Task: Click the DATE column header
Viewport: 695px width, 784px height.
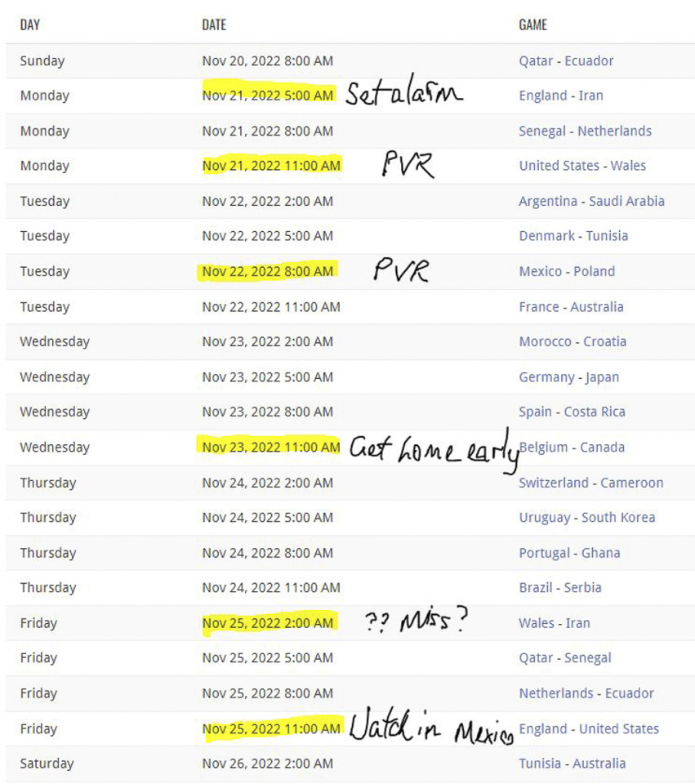Action: (x=214, y=24)
